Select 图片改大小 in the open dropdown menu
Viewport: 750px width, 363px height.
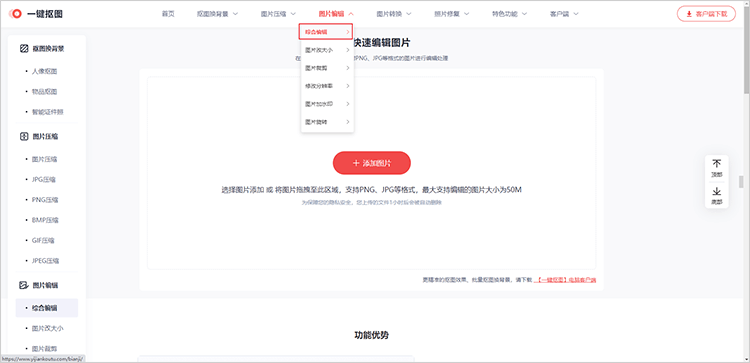[x=328, y=50]
